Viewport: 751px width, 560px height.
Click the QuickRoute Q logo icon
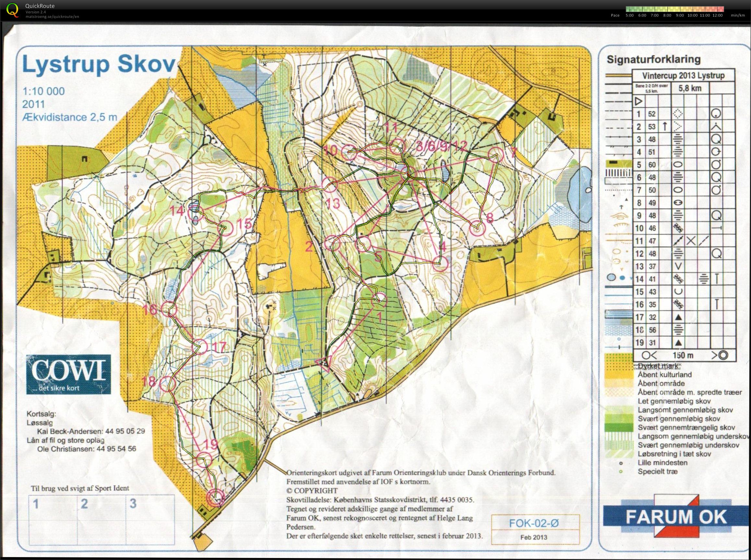13,10
